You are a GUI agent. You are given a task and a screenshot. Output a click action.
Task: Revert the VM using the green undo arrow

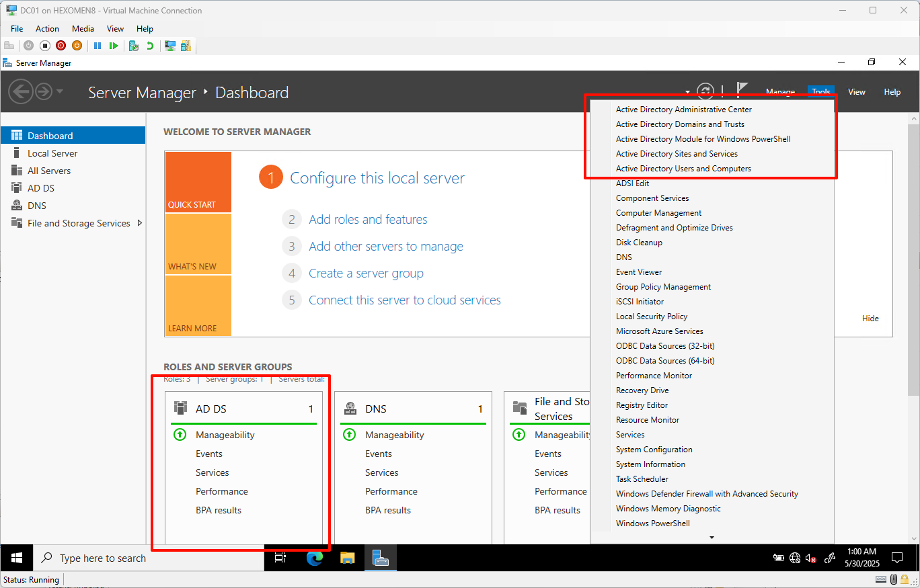(x=150, y=46)
